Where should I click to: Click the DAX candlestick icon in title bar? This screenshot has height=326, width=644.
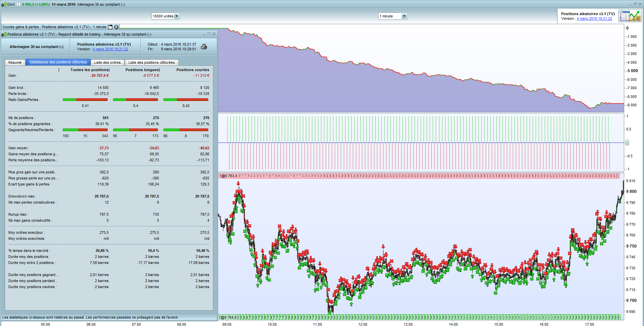pos(4,4)
